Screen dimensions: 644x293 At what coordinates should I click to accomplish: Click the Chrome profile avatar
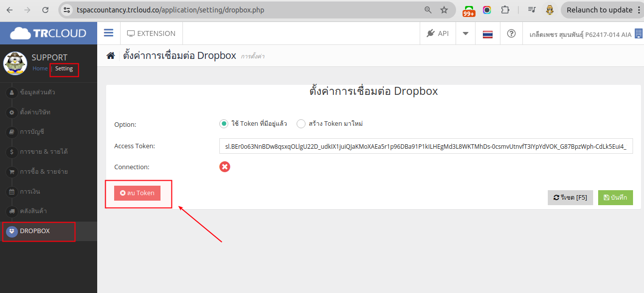[x=550, y=10]
